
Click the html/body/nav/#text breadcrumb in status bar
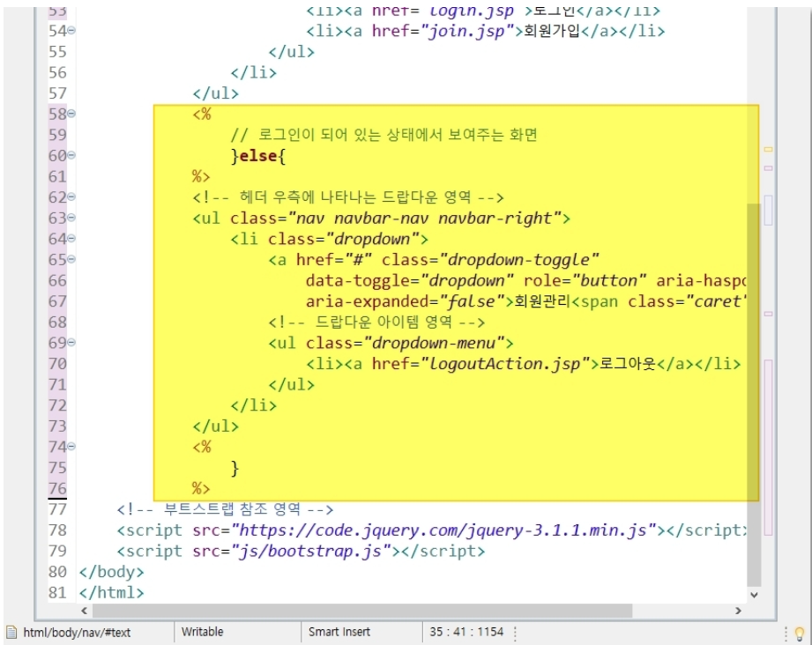point(77,633)
